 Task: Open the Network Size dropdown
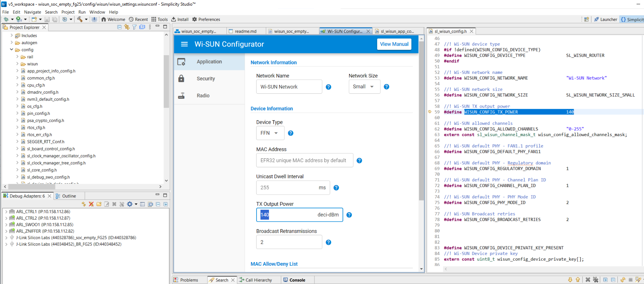[x=364, y=87]
